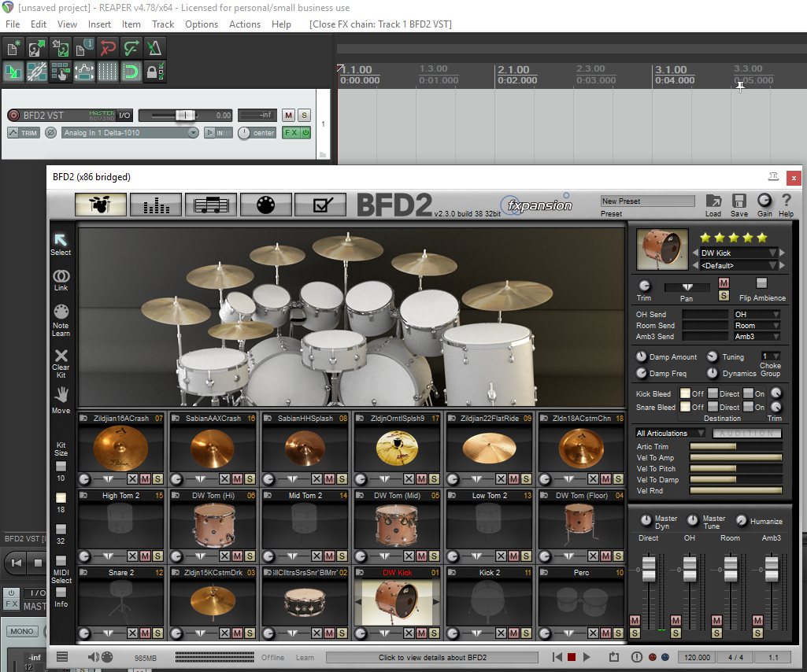The image size is (807, 672).
Task: Click the Direct channel fader
Action: (649, 569)
